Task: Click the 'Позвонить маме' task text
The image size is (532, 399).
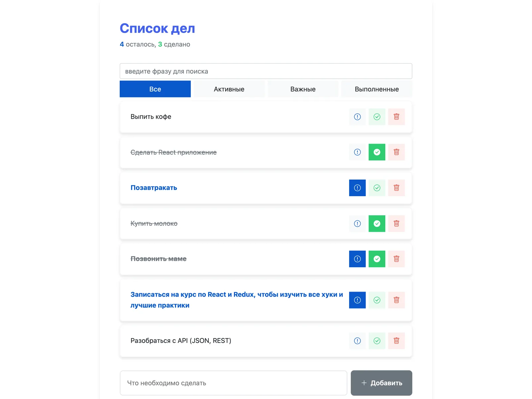Action: click(158, 259)
